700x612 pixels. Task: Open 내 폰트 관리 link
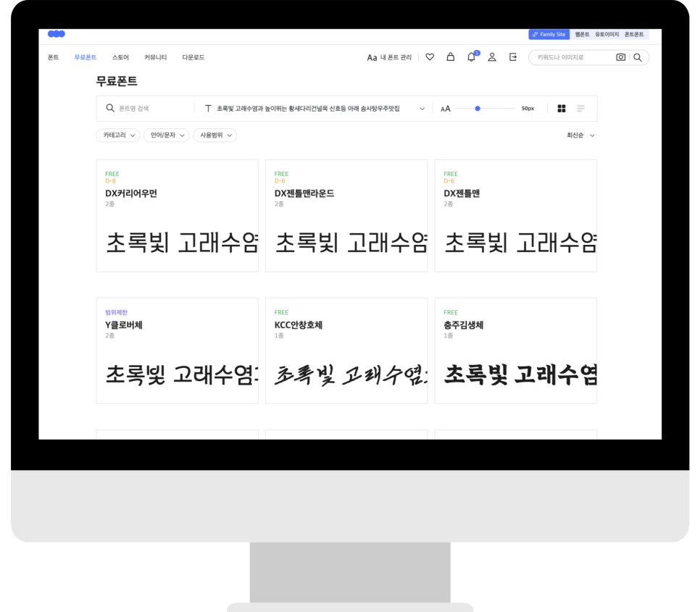point(389,57)
